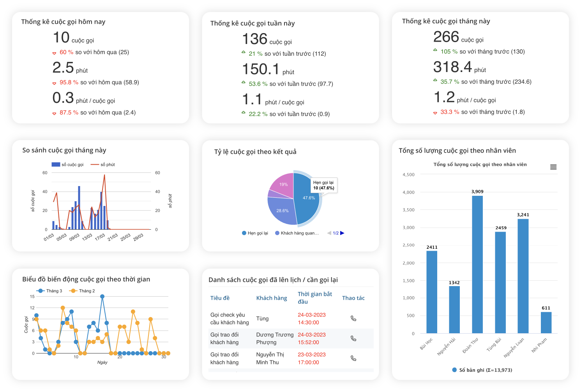
Task: Click the 'Thời gian bắt đầu' column header
Action: 315,298
